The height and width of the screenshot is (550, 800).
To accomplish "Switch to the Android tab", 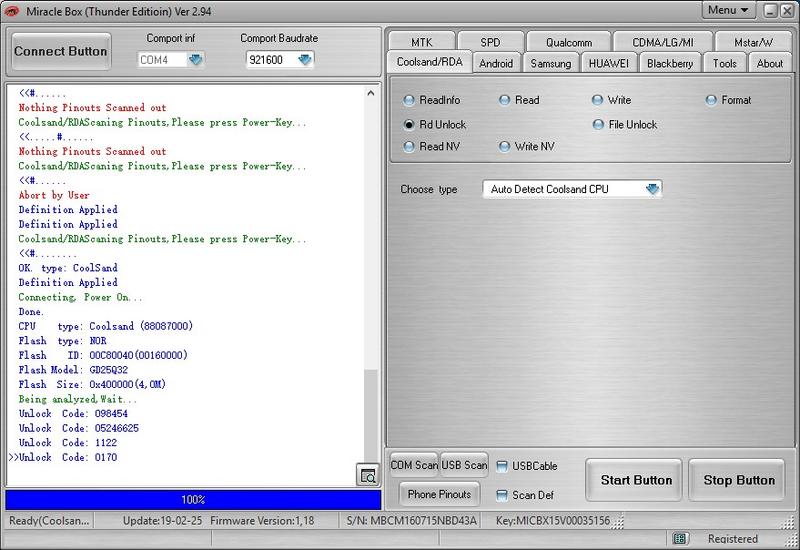I will (x=496, y=63).
